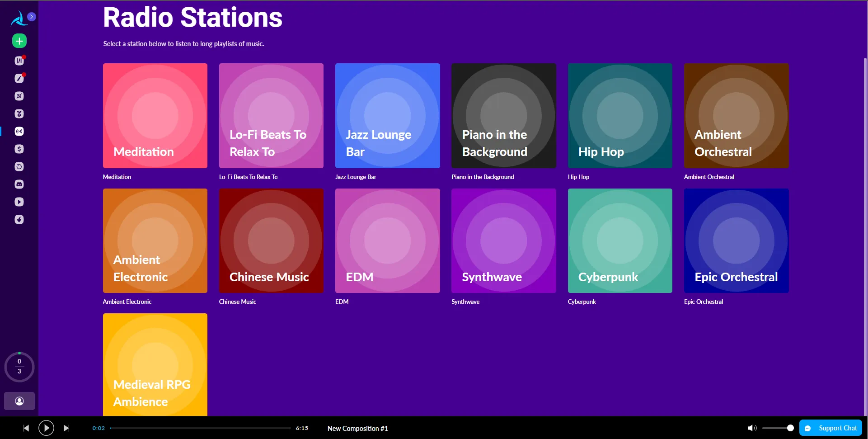Open the medal icon in sidebar
Image resolution: width=868 pixels, height=439 pixels.
19,113
